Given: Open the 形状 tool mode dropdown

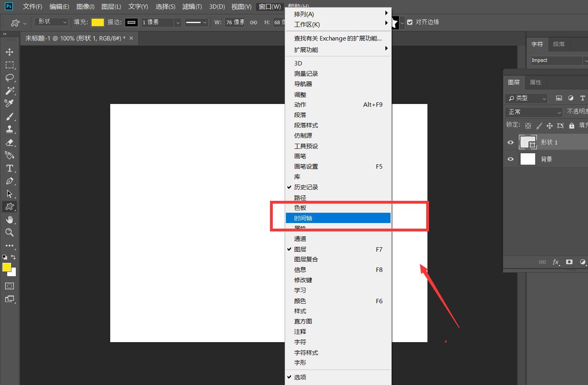Looking at the screenshot, I should (52, 22).
